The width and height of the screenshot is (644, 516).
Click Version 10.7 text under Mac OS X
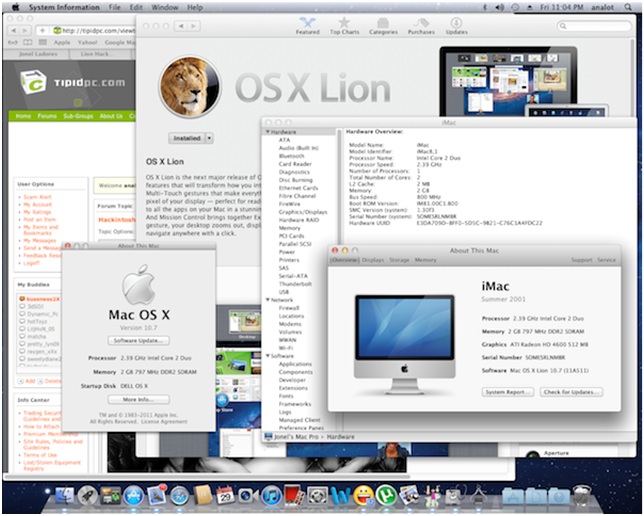pyautogui.click(x=138, y=328)
